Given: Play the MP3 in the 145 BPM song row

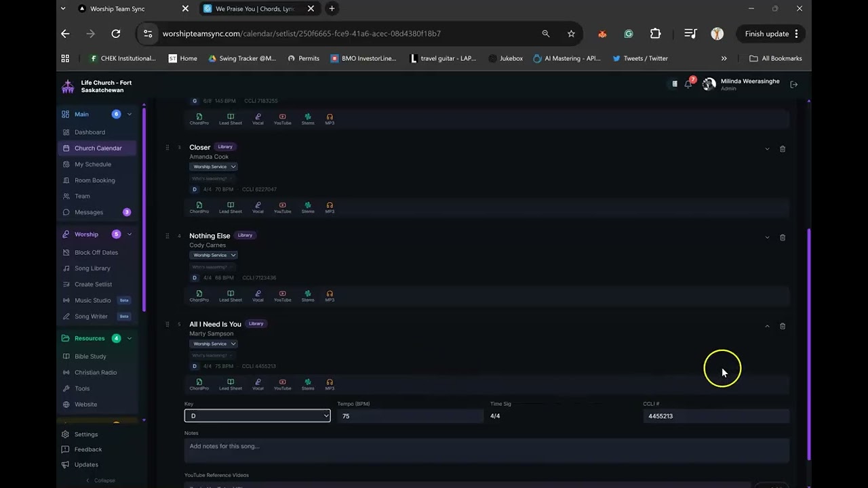Looking at the screenshot, I should click(330, 119).
